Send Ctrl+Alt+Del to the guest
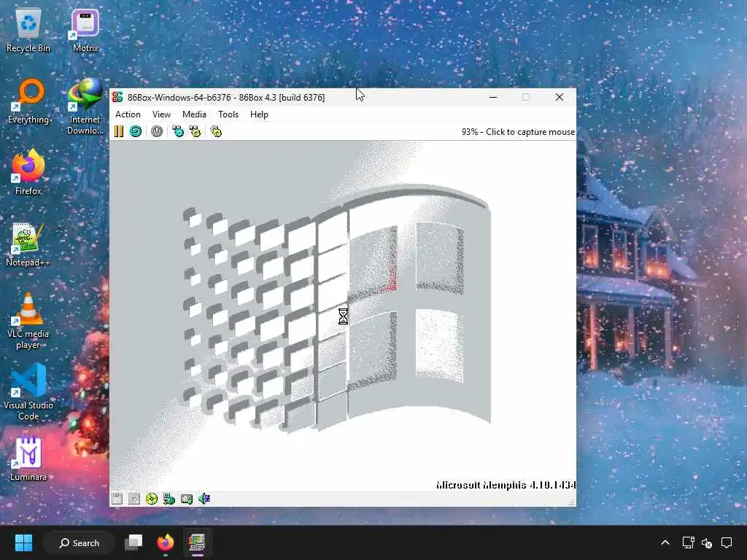This screenshot has width=747, height=560. (x=178, y=131)
